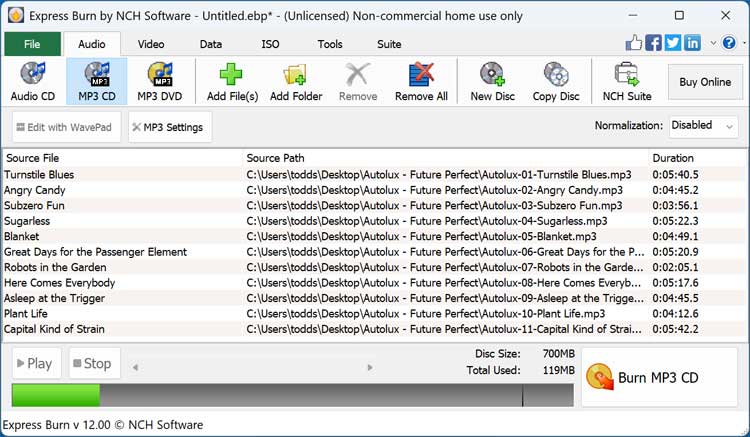Viewport: 750px width, 437px height.
Task: Click the Remove icon in toolbar
Action: point(358,81)
